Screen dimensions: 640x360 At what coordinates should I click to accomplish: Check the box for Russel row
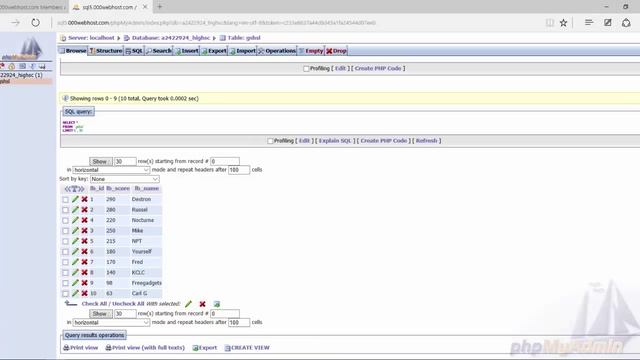(65, 210)
